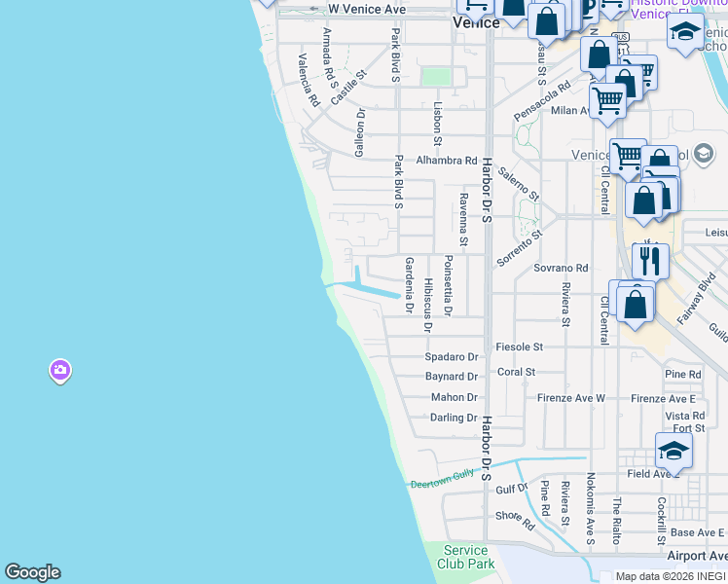Click the Gulf Dr label
Viewport: 728px width, 584px height.
point(512,489)
